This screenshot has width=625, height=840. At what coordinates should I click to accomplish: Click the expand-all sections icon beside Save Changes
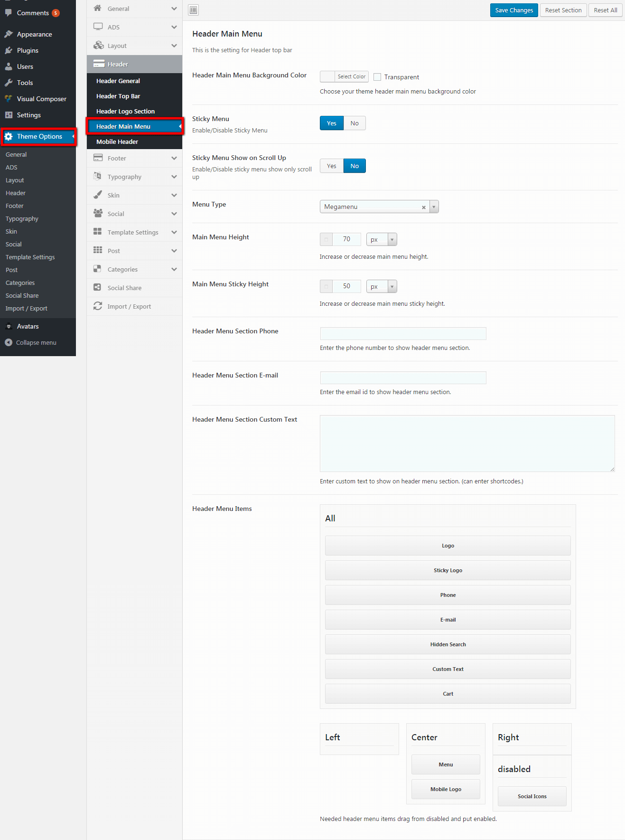pos(194,10)
